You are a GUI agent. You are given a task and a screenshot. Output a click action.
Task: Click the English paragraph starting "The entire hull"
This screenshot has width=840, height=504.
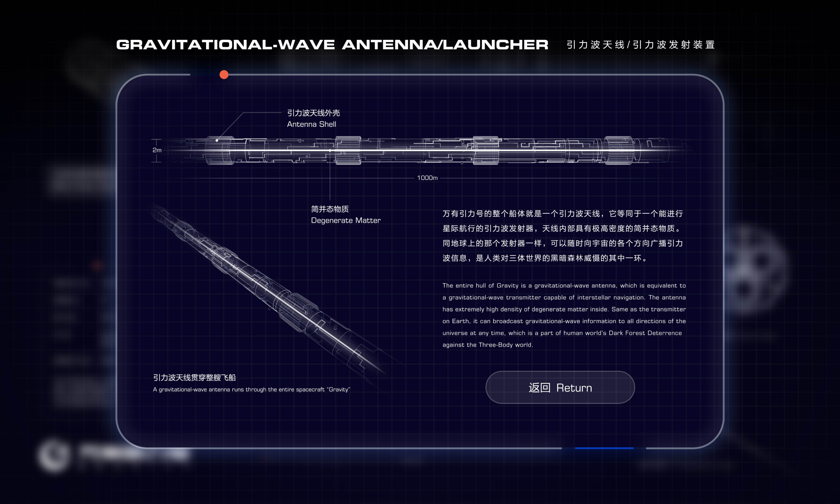564,315
